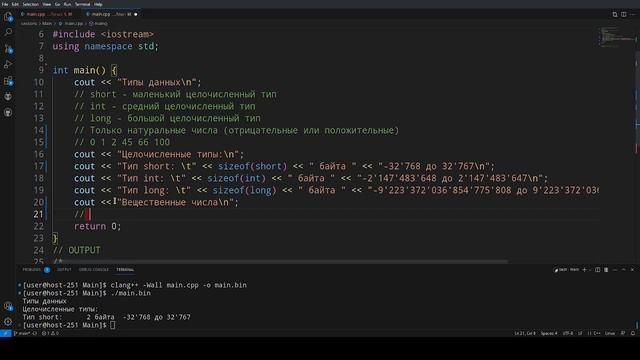Viewport: 640px width, 360px height.
Task: Click LF end-of-line in status bar
Action: pyautogui.click(x=580, y=333)
